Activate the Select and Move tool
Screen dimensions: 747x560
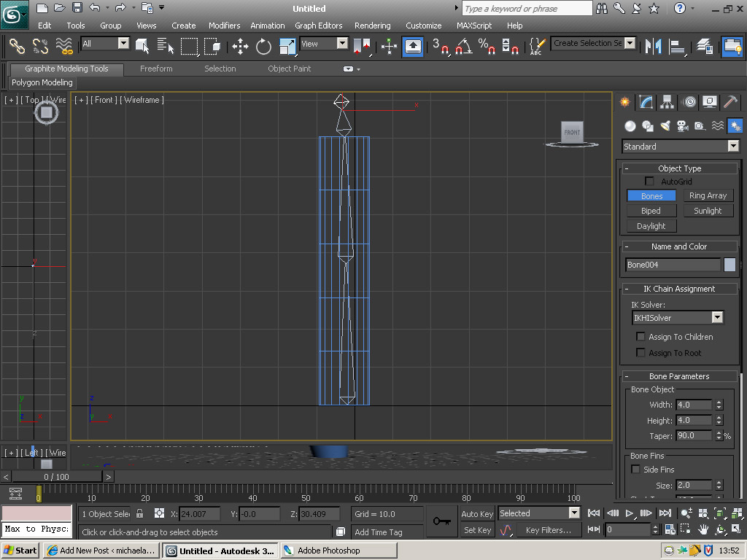(x=240, y=47)
